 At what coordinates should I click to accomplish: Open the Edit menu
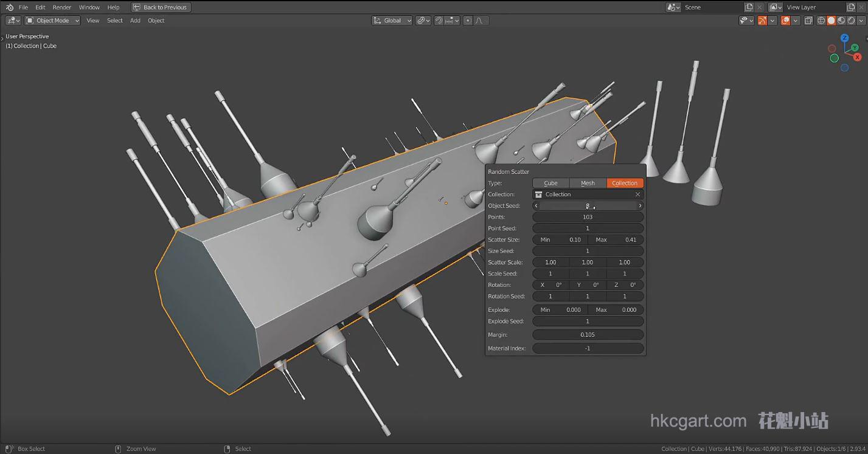pyautogui.click(x=40, y=7)
